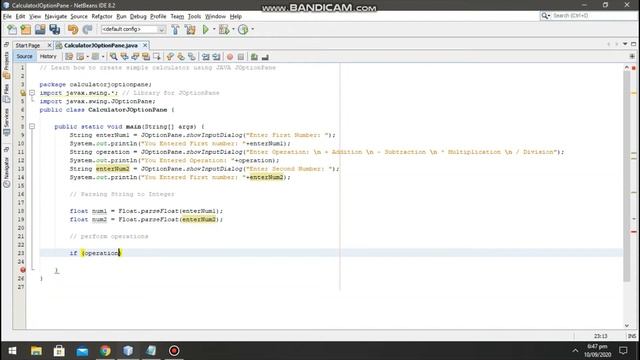Viewport: 640px width, 360px height.
Task: Click the Uncomment icon in the editor toolbar
Action: [265, 57]
